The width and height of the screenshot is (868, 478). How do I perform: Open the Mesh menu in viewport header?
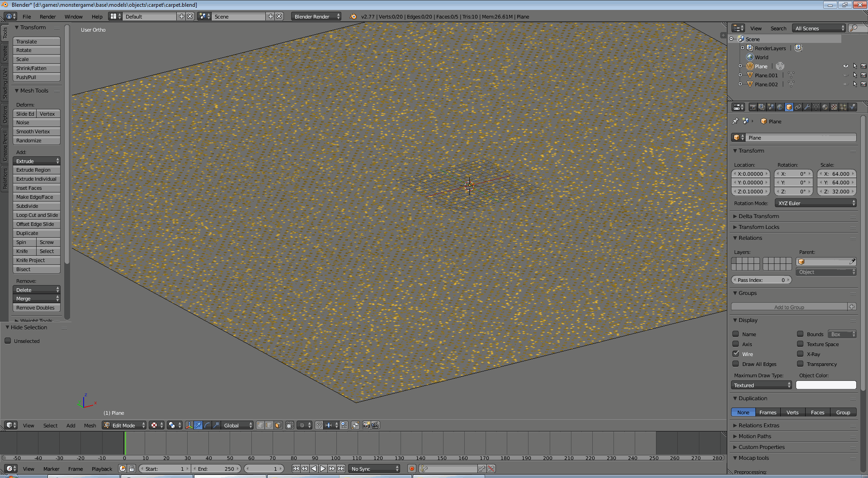[x=90, y=426]
